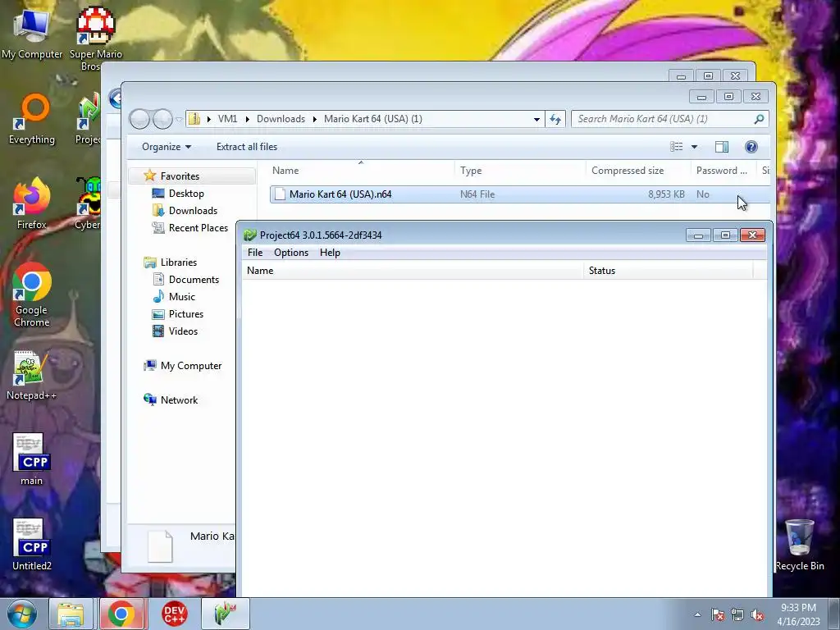Image resolution: width=840 pixels, height=630 pixels.
Task: Select the main CPP file on desktop
Action: click(32, 459)
